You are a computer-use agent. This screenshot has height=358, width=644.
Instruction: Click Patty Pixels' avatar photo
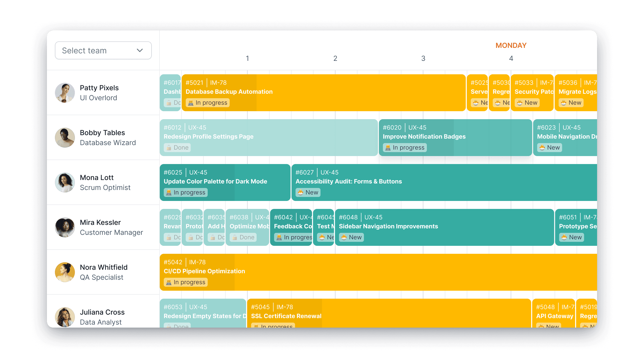65,93
